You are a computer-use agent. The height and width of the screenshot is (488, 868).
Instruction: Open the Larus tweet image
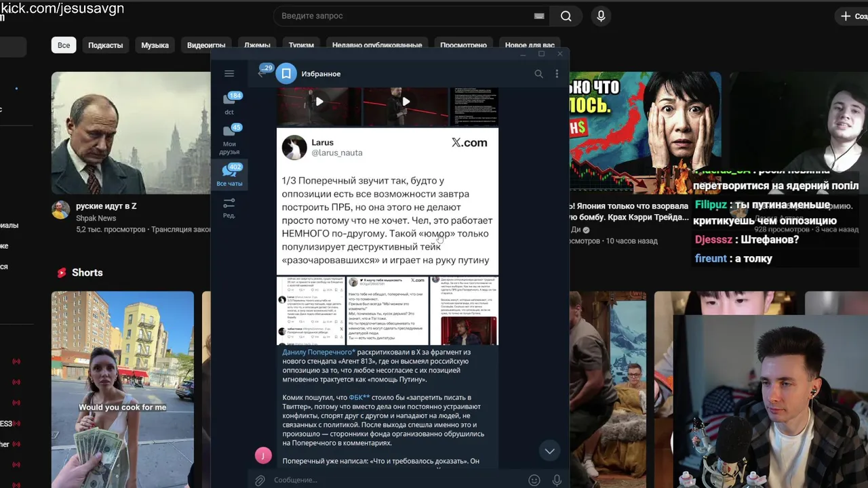click(x=387, y=201)
